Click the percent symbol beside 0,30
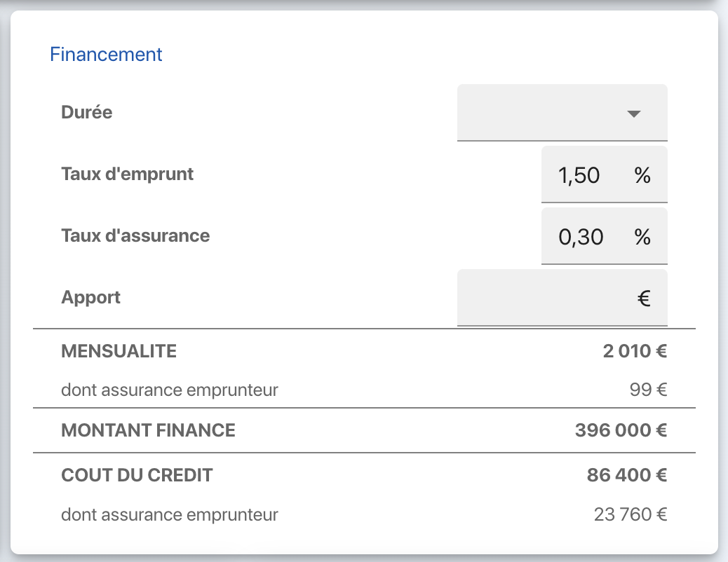728x562 pixels. [642, 237]
